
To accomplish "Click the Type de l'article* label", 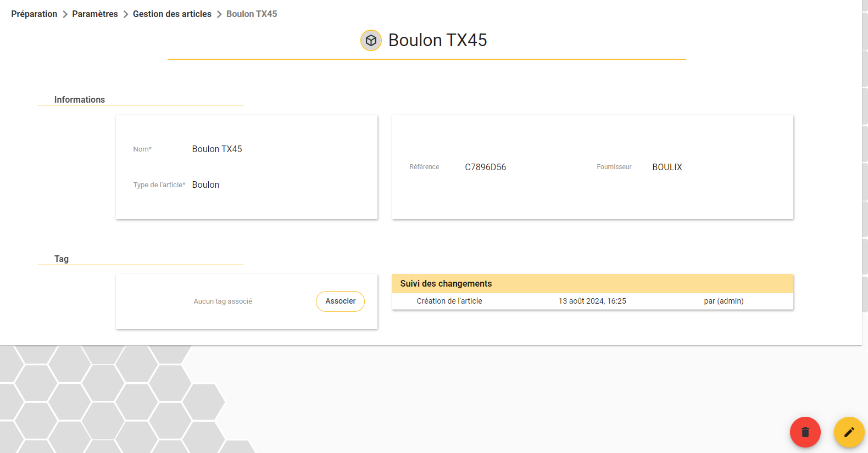I will (x=159, y=185).
